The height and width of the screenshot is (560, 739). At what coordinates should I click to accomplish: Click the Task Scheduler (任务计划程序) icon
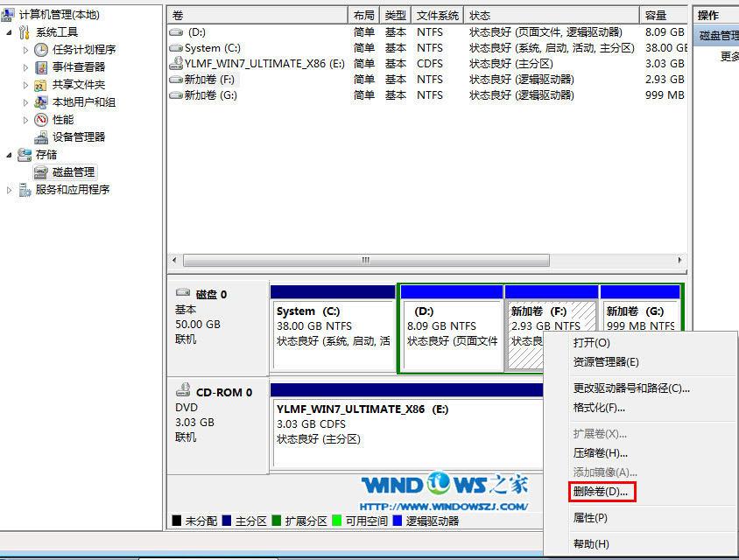click(41, 50)
